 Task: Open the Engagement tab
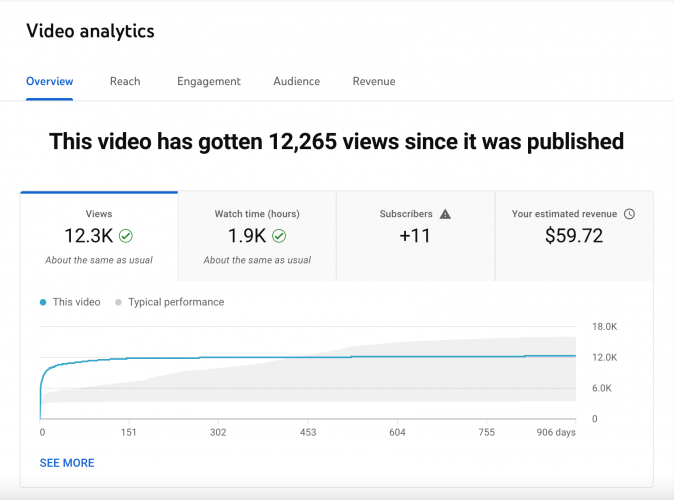click(x=209, y=81)
